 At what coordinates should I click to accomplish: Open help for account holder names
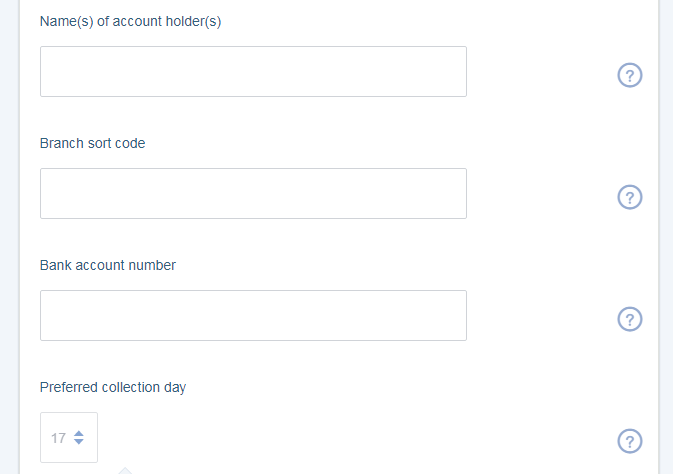[x=630, y=75]
